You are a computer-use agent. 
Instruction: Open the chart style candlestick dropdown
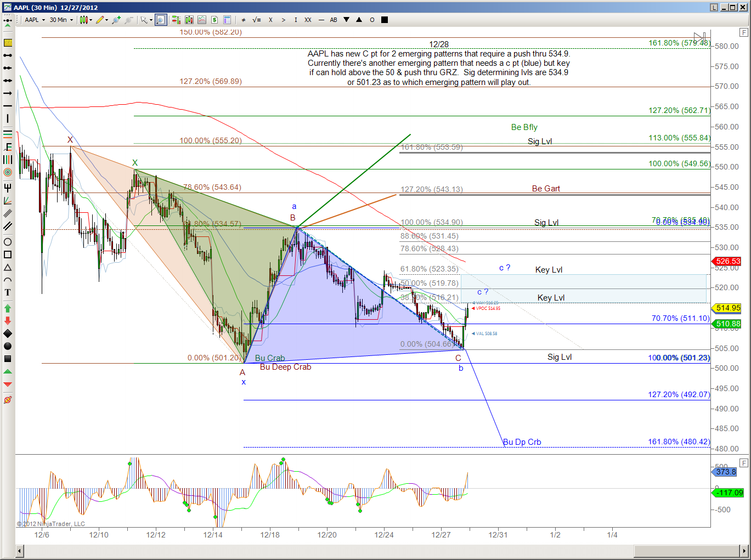coord(86,20)
